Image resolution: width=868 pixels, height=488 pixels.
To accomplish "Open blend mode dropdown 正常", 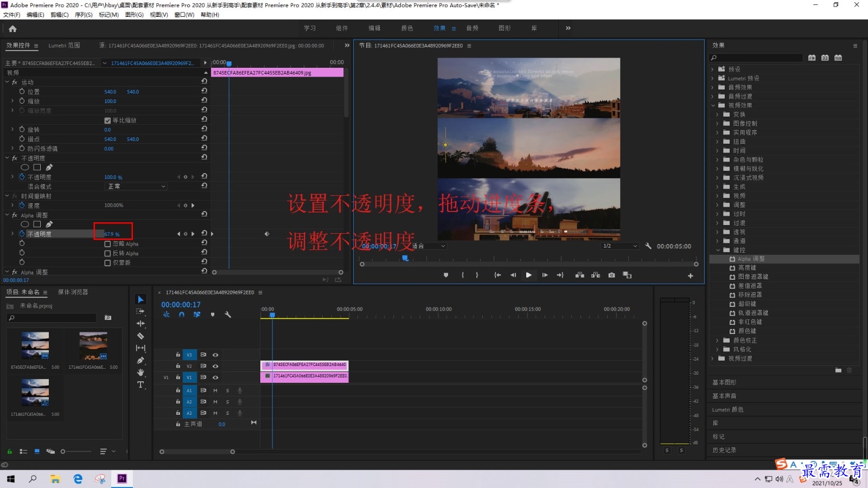I will (x=135, y=187).
